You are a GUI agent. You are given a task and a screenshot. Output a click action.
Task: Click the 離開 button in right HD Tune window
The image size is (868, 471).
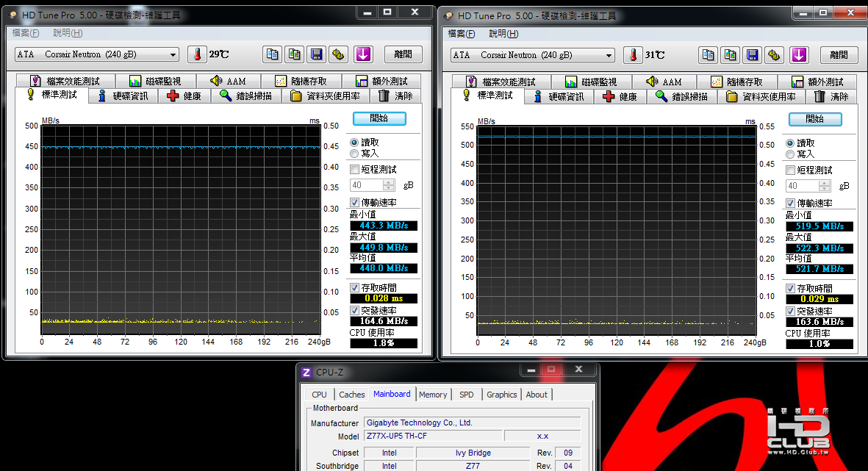(839, 55)
